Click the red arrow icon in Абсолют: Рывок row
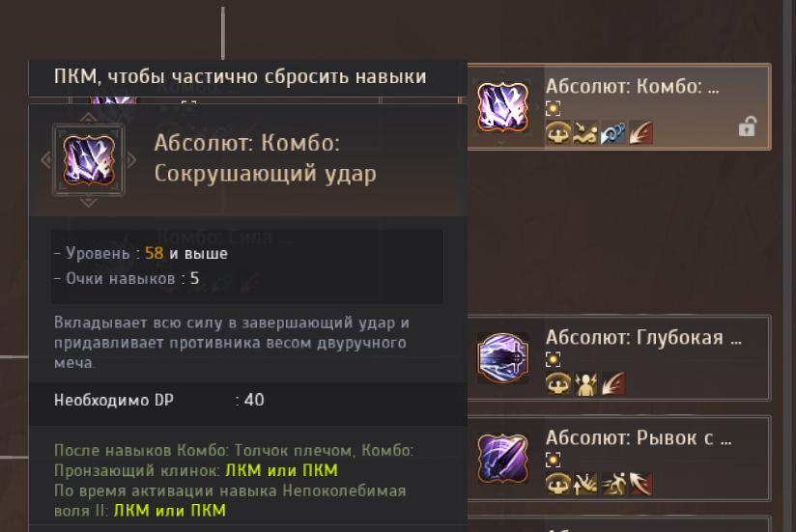 tap(640, 485)
